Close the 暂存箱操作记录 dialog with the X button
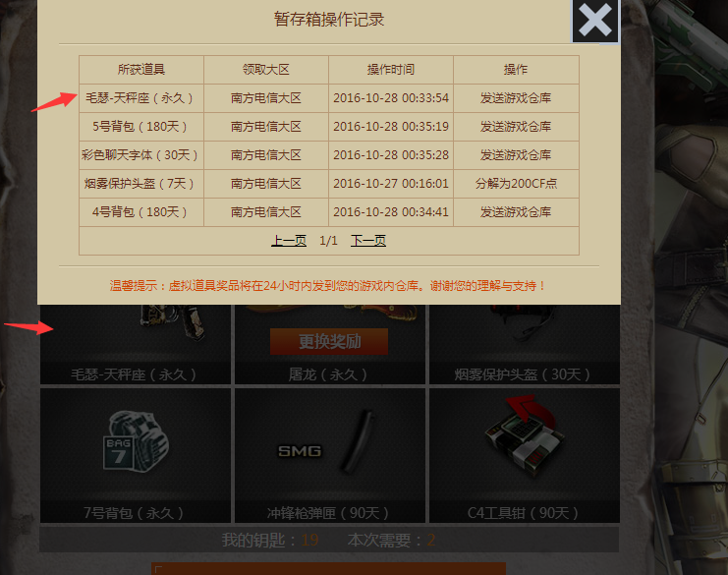Screen dimensions: 728x575 click(x=595, y=21)
